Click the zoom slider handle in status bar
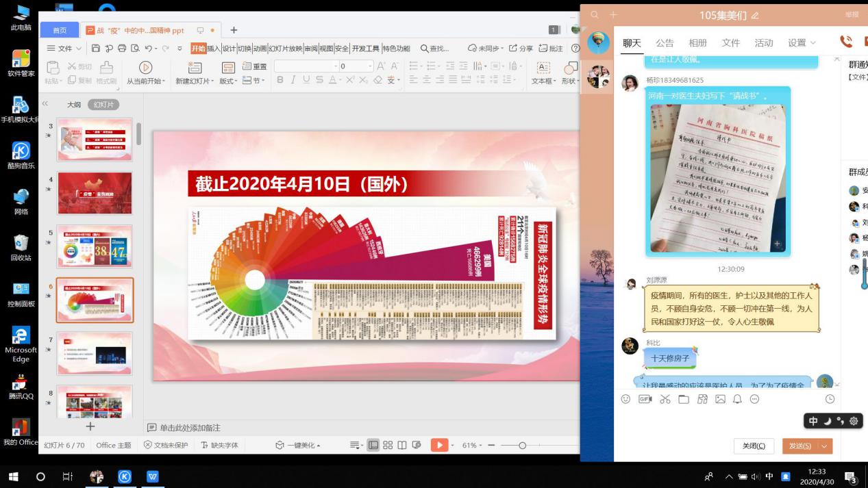 [x=522, y=446]
